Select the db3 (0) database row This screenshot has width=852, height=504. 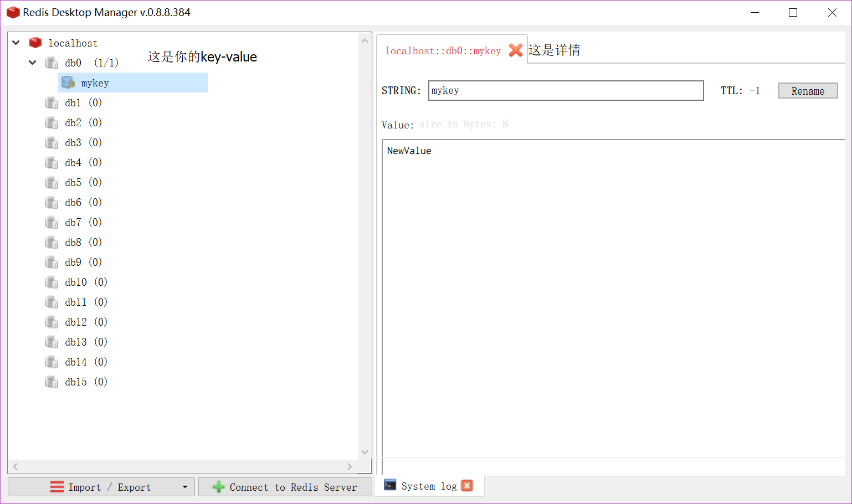click(83, 142)
